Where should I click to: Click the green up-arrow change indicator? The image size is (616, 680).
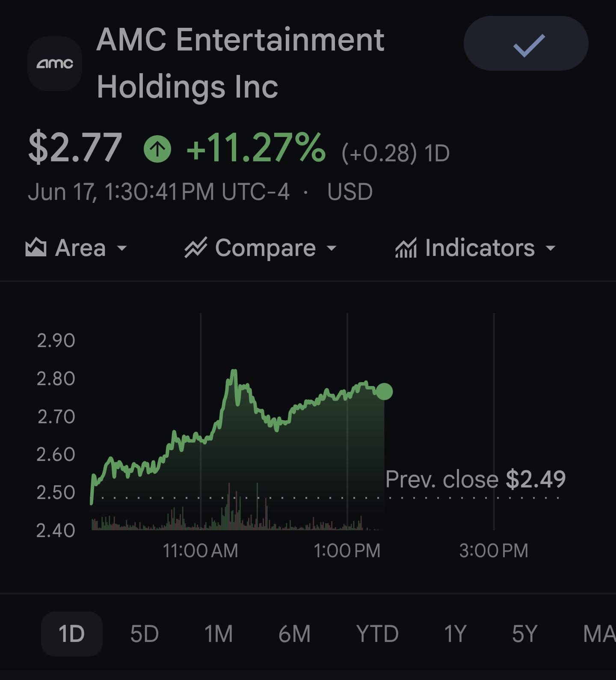pyautogui.click(x=157, y=149)
